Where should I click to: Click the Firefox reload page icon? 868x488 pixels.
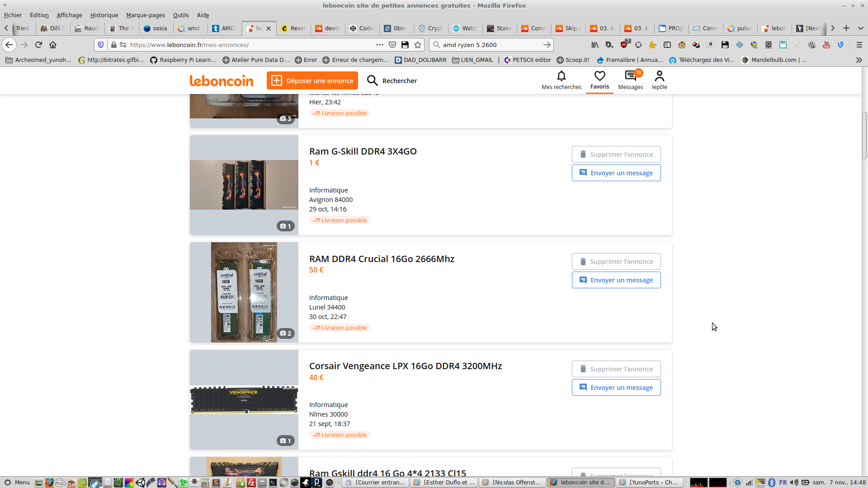point(38,45)
